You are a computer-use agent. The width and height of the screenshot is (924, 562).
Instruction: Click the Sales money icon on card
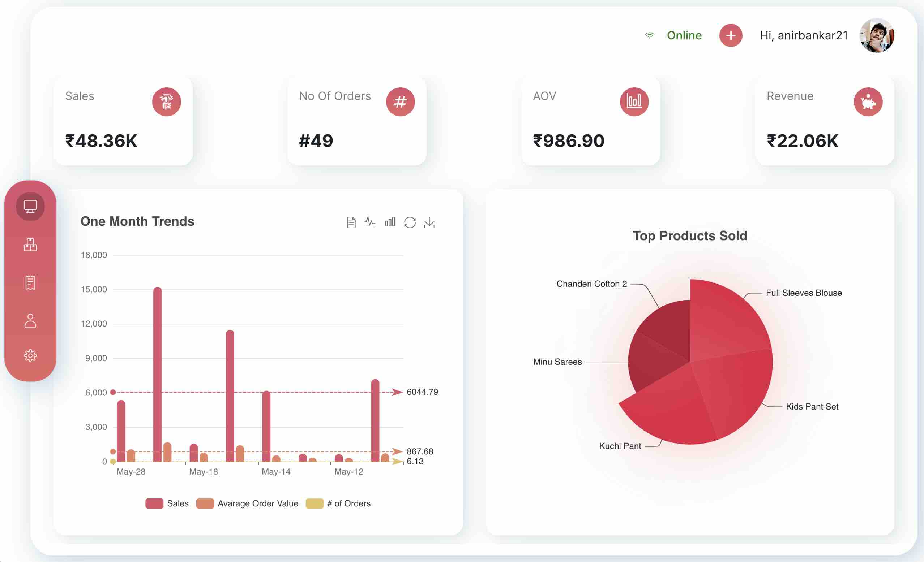point(167,102)
